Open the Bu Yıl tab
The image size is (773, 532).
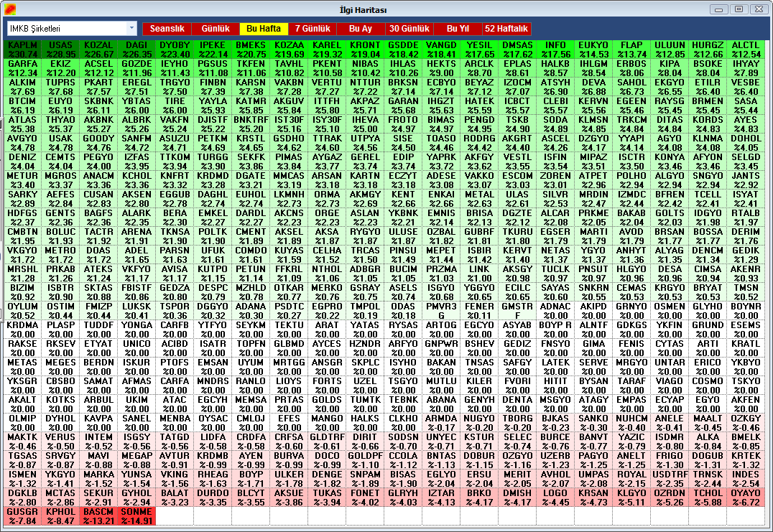(x=458, y=29)
